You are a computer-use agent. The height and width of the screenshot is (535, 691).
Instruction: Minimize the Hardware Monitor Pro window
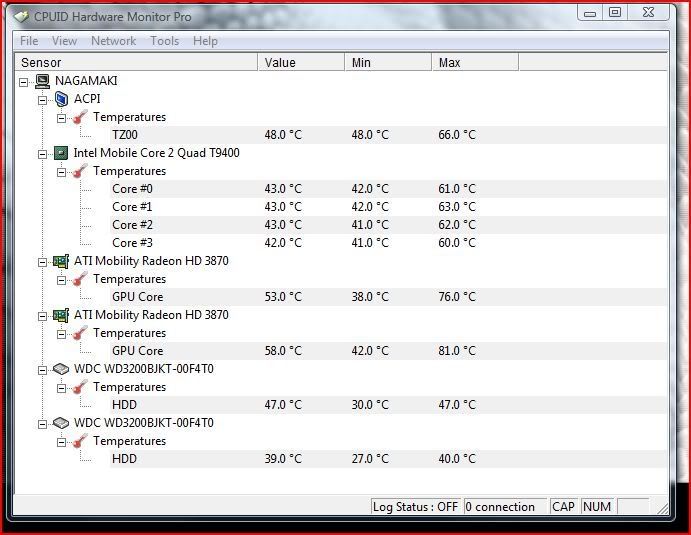(590, 12)
